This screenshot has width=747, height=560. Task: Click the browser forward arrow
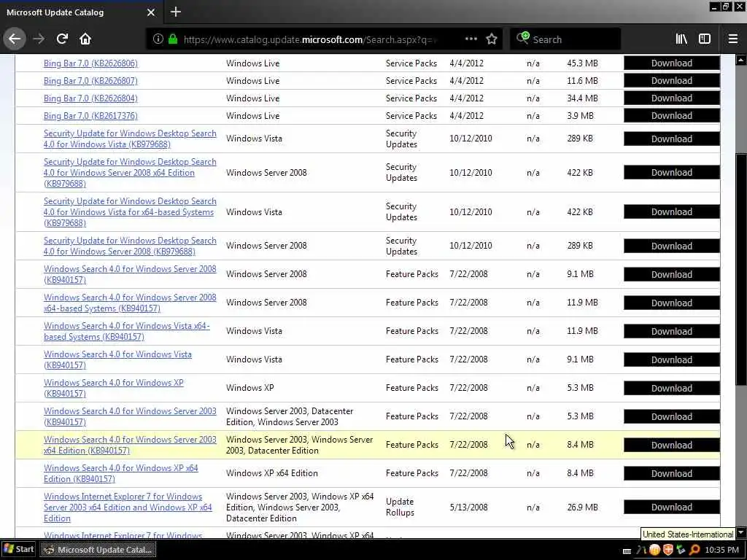tap(39, 39)
